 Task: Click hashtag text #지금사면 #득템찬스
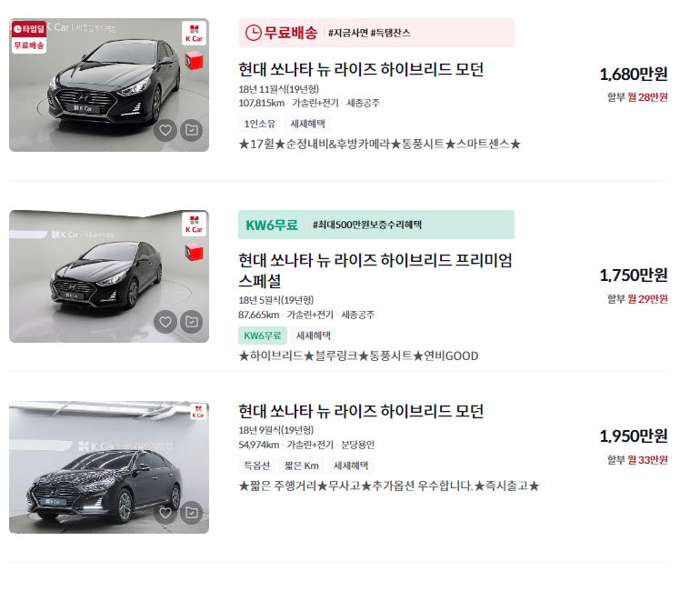click(x=369, y=33)
